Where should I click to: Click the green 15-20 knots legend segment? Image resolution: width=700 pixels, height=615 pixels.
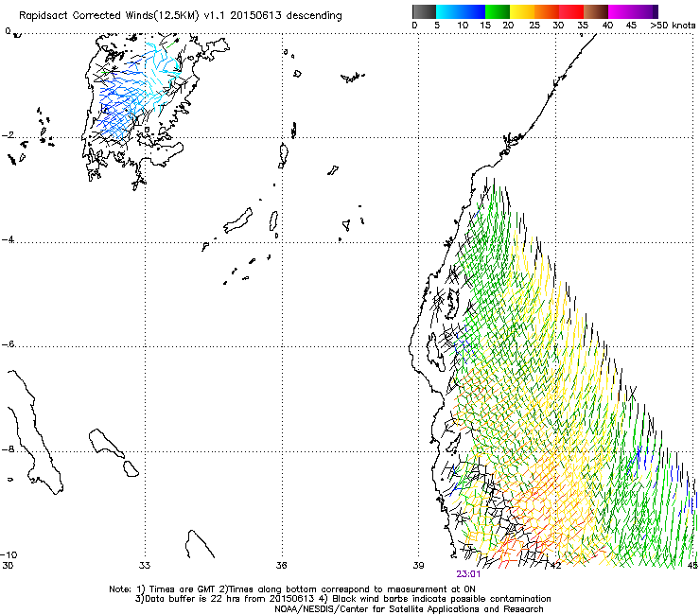(x=498, y=11)
